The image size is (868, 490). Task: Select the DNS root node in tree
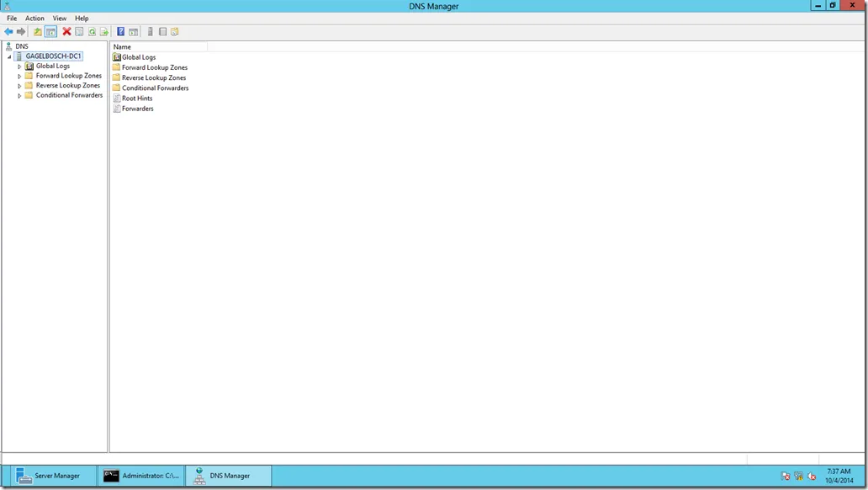click(22, 46)
